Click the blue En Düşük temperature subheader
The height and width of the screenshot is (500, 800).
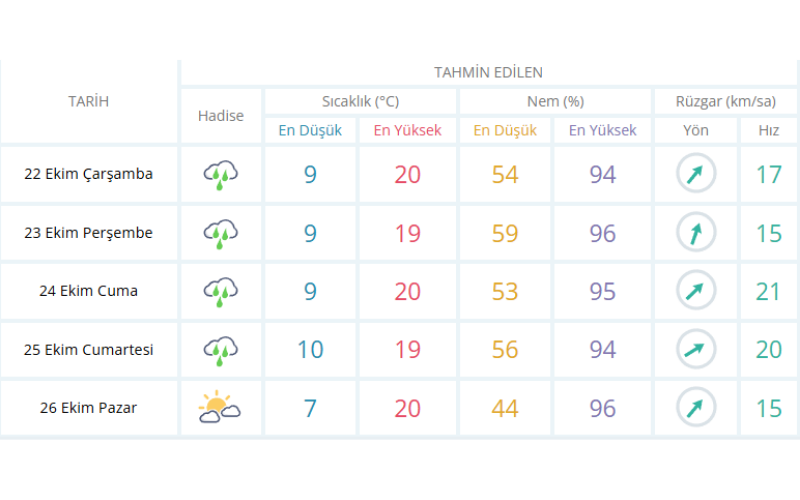(x=310, y=131)
